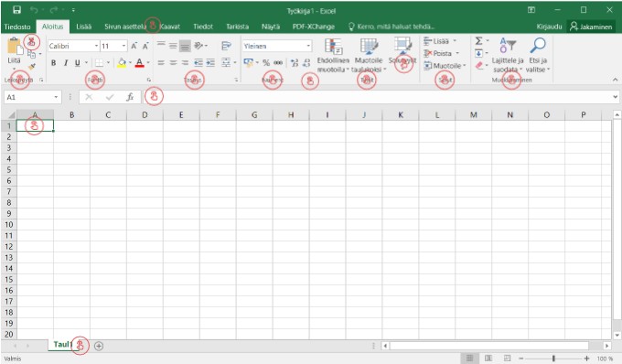622x364 pixels.
Task: Collapse the ribbon with the chevron
Action: 615,80
